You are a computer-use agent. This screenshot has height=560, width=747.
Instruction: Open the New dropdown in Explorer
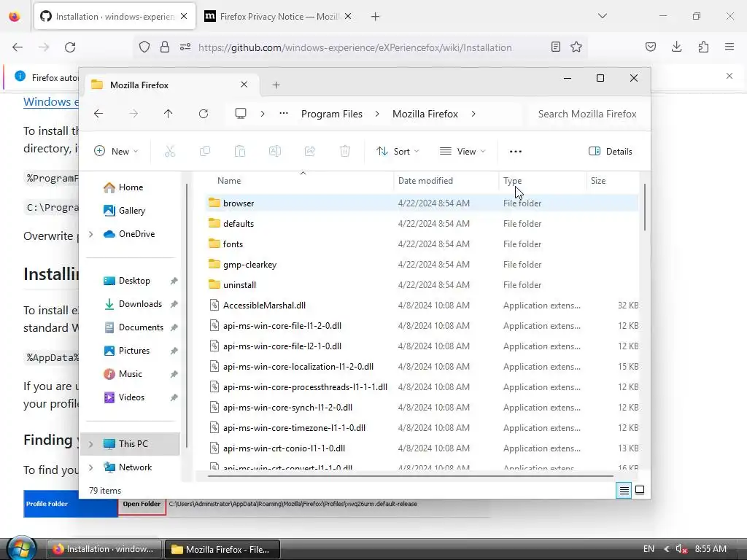pyautogui.click(x=116, y=152)
